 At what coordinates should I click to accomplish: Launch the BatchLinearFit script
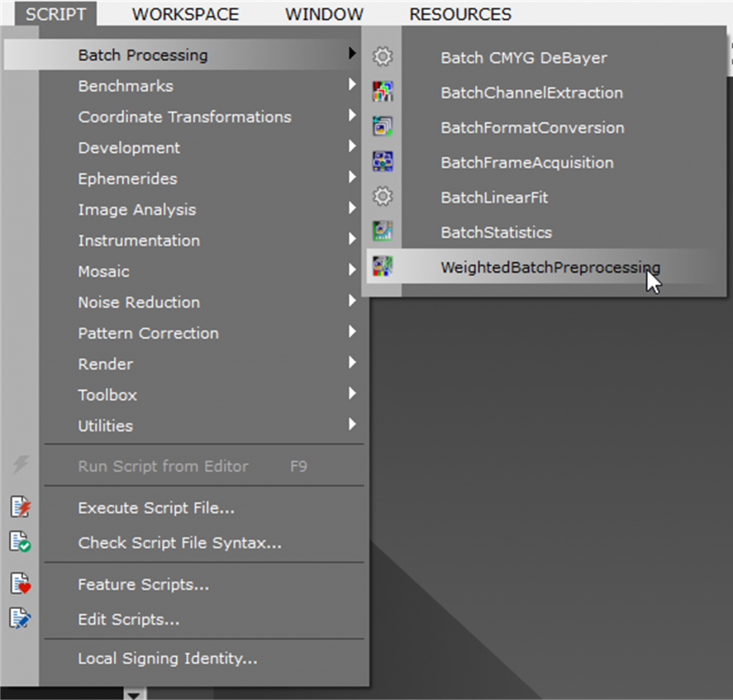click(494, 197)
